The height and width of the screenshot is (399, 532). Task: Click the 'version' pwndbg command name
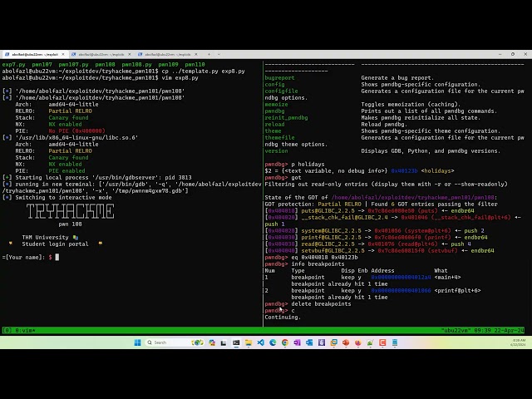point(276,151)
